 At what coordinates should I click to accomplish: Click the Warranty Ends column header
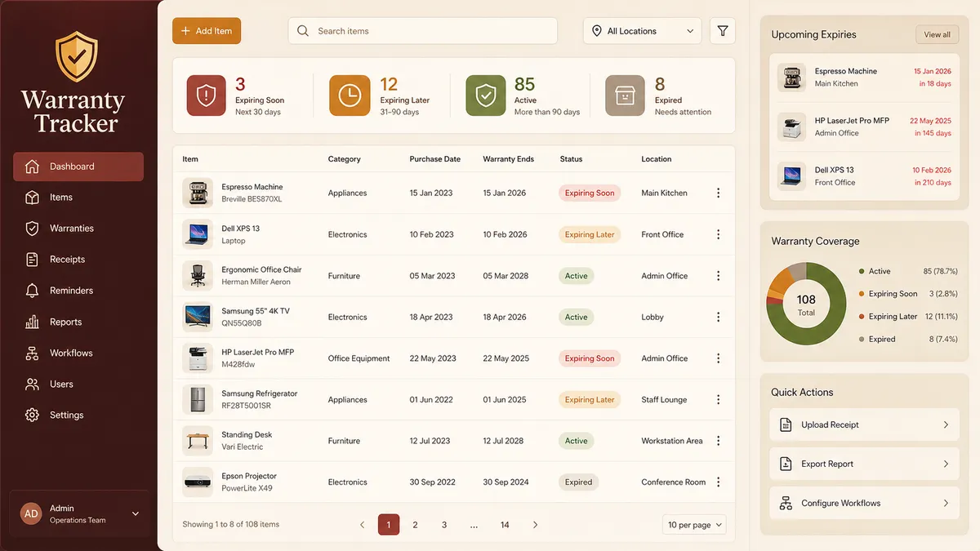pos(509,159)
